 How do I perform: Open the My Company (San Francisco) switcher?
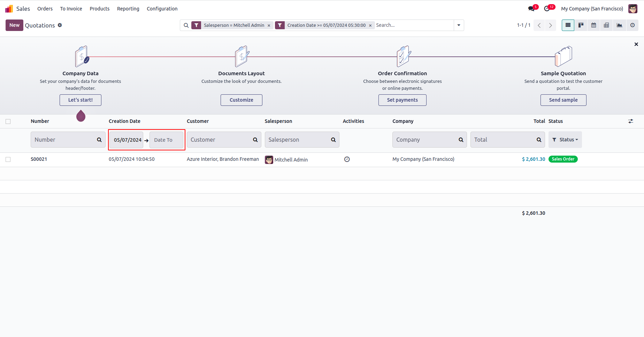click(592, 9)
